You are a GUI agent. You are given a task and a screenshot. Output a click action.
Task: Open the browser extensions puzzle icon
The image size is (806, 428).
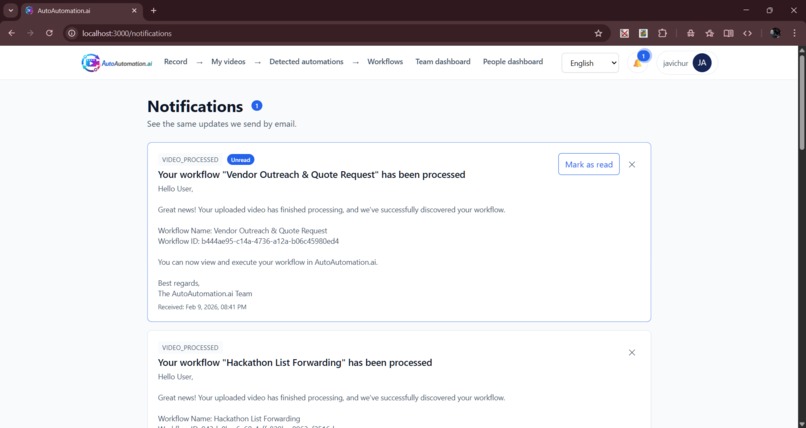[662, 33]
